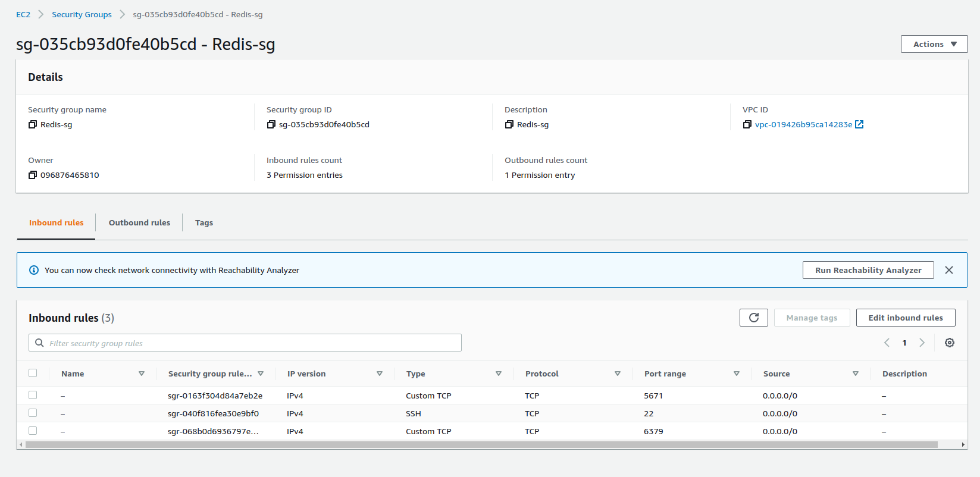Click Run Reachability Analyzer button
This screenshot has height=477, width=980.
pos(868,270)
